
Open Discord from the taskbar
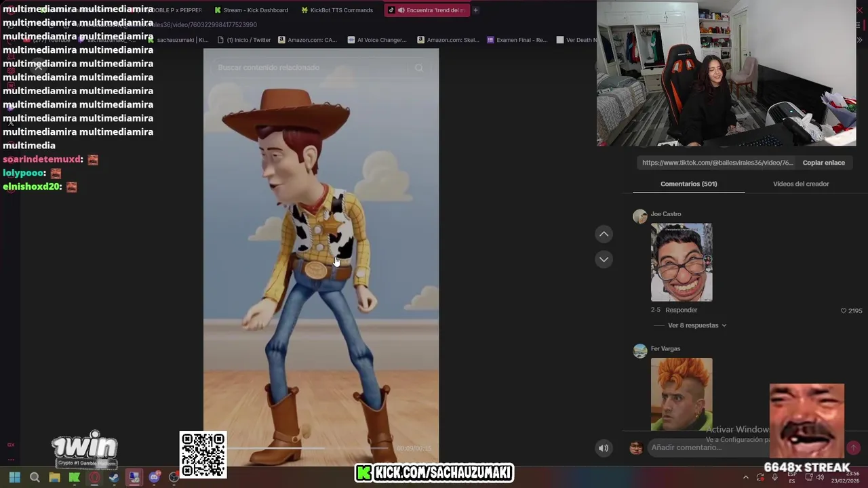(154, 477)
